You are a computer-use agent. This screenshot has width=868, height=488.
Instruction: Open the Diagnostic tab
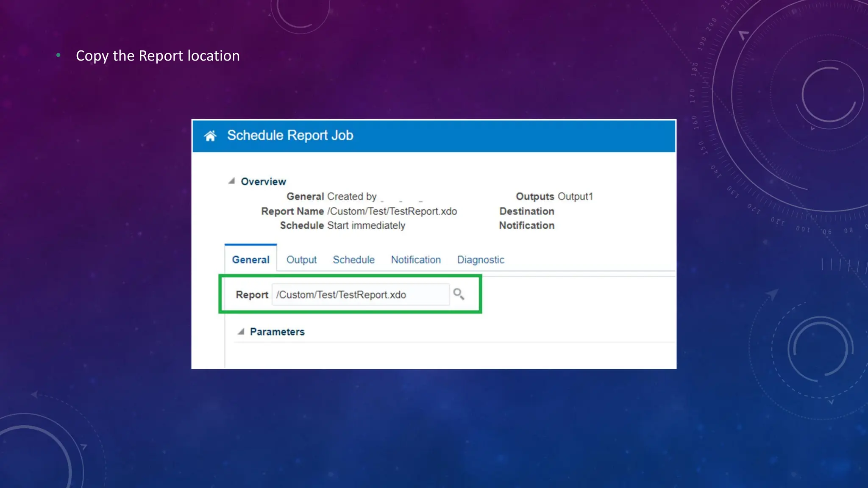[481, 260]
